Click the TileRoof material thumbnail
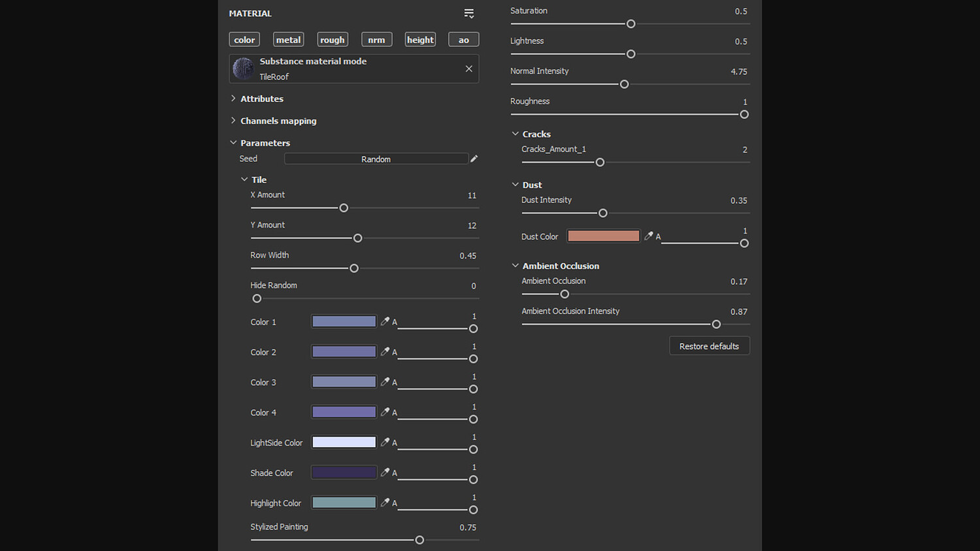The height and width of the screenshot is (551, 980). point(243,69)
